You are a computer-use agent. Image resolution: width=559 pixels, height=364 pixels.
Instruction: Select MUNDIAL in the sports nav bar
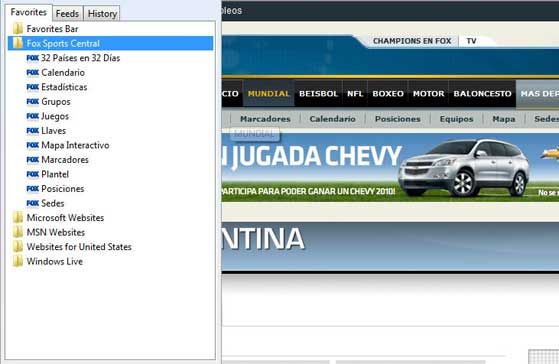tap(268, 94)
